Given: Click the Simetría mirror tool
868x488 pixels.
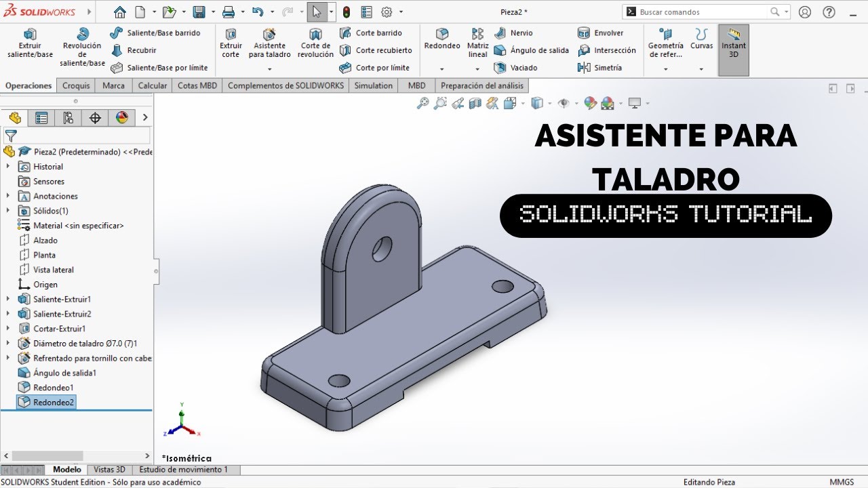Looking at the screenshot, I should coord(599,68).
